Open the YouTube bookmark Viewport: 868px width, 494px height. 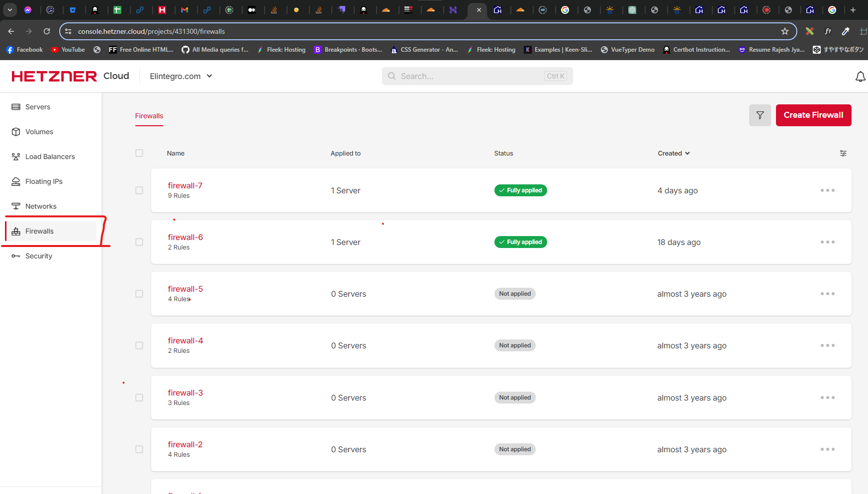[68, 50]
